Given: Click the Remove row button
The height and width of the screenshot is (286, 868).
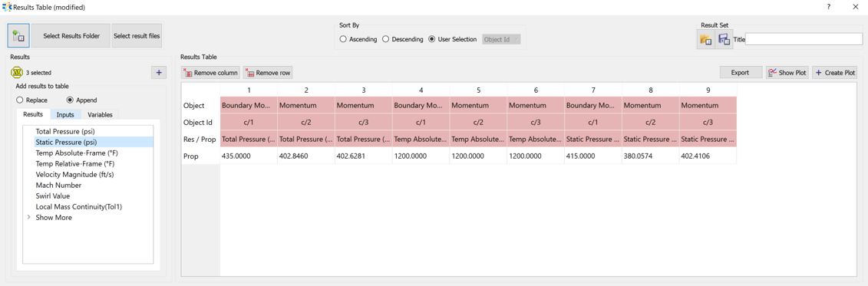Looking at the screenshot, I should [x=268, y=73].
